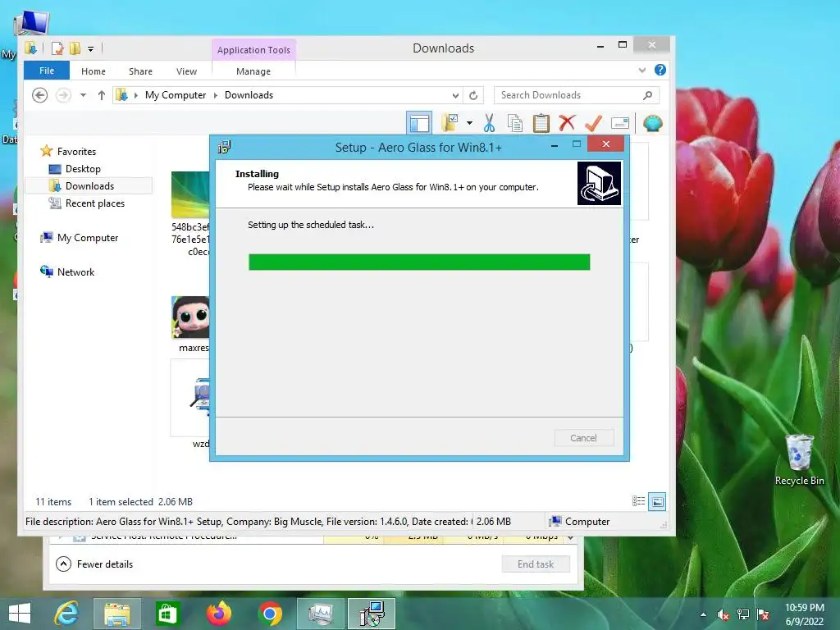840x630 pixels.
Task: Click the preview pane toolbar icon
Action: click(419, 123)
